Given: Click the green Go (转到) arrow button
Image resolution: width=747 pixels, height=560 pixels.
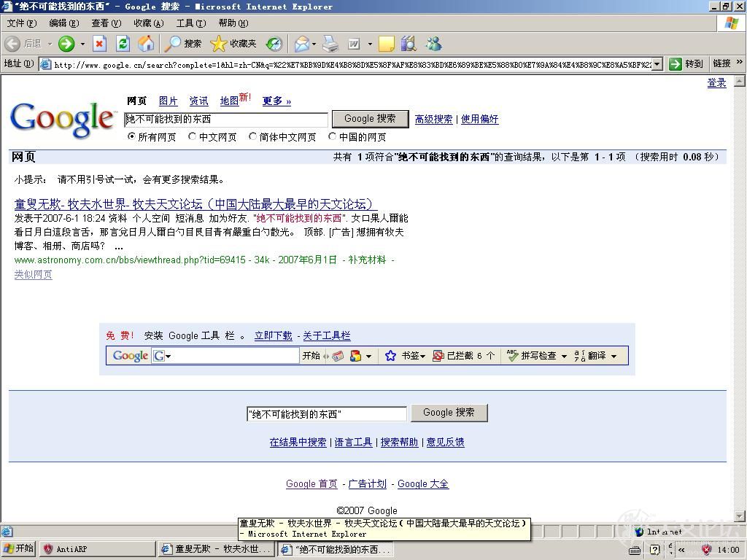Looking at the screenshot, I should (x=675, y=64).
